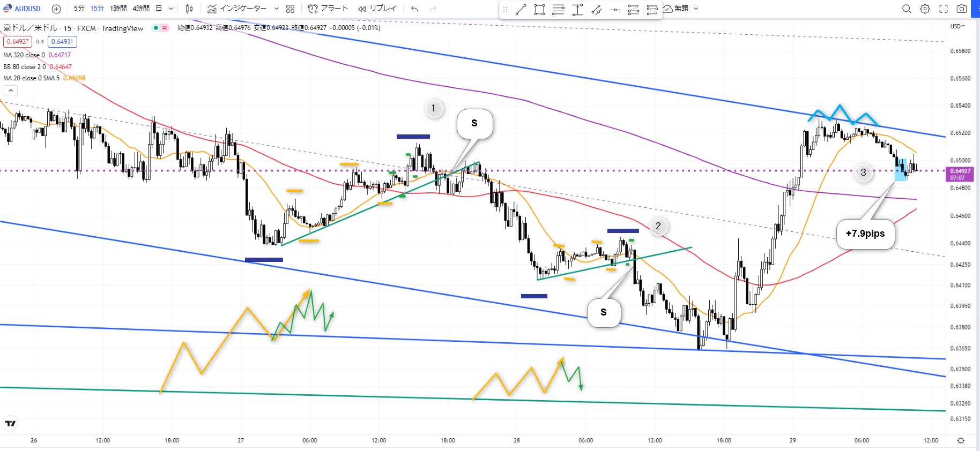Open candlestick chart type selector

[189, 9]
